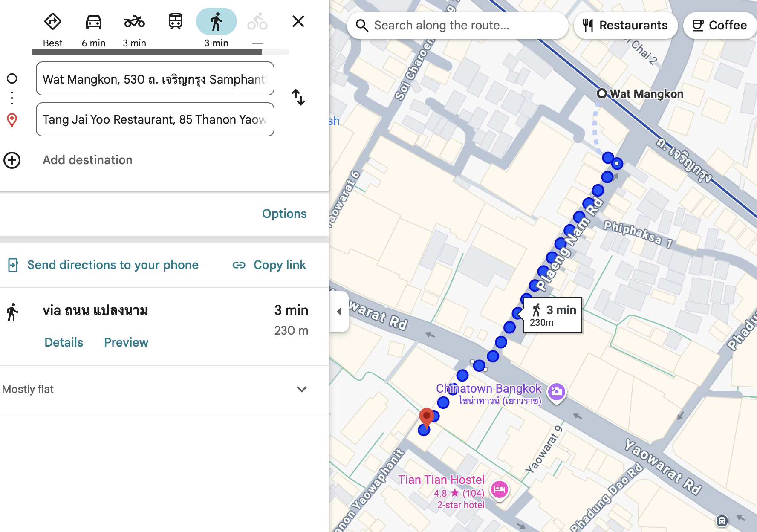
Task: Switch to driving directions mode
Action: pyautogui.click(x=94, y=22)
